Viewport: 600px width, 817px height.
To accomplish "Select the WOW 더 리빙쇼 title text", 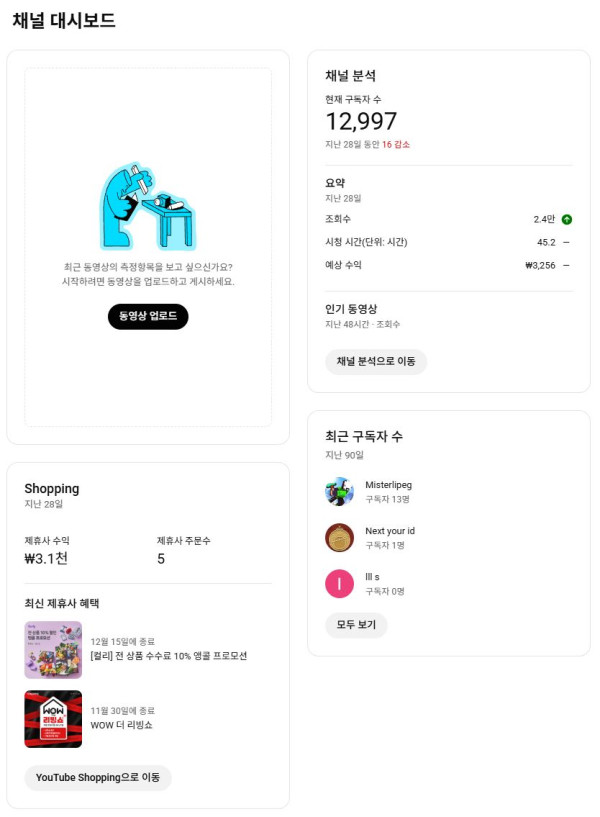I will (x=121, y=724).
